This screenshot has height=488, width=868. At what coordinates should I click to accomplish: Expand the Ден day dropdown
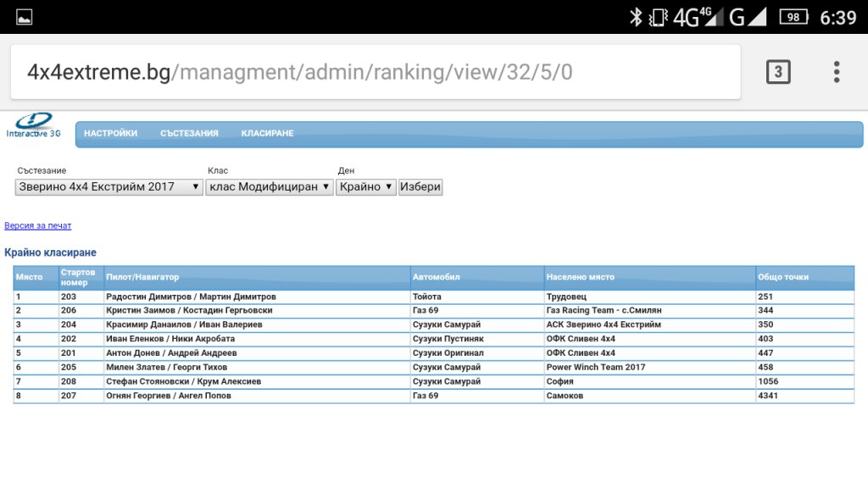(x=365, y=187)
